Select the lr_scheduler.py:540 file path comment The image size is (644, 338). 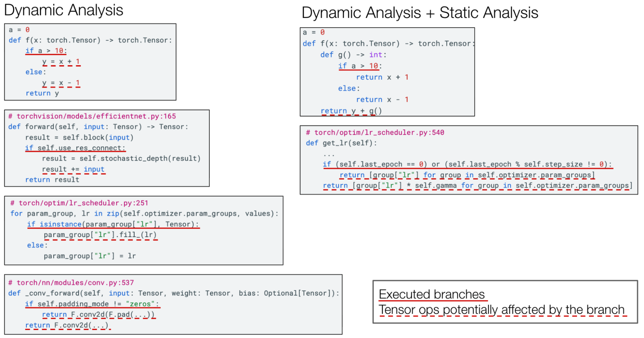375,132
